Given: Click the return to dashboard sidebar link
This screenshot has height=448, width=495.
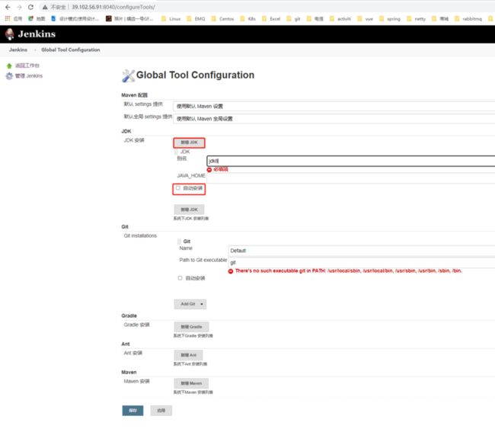Looking at the screenshot, I should pyautogui.click(x=27, y=66).
